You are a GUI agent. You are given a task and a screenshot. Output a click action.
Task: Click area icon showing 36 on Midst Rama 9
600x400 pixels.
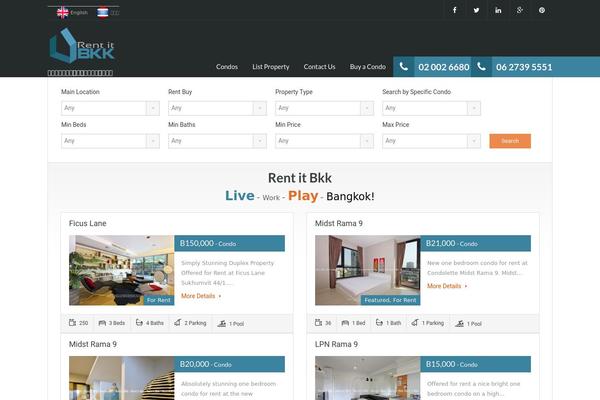(318, 323)
